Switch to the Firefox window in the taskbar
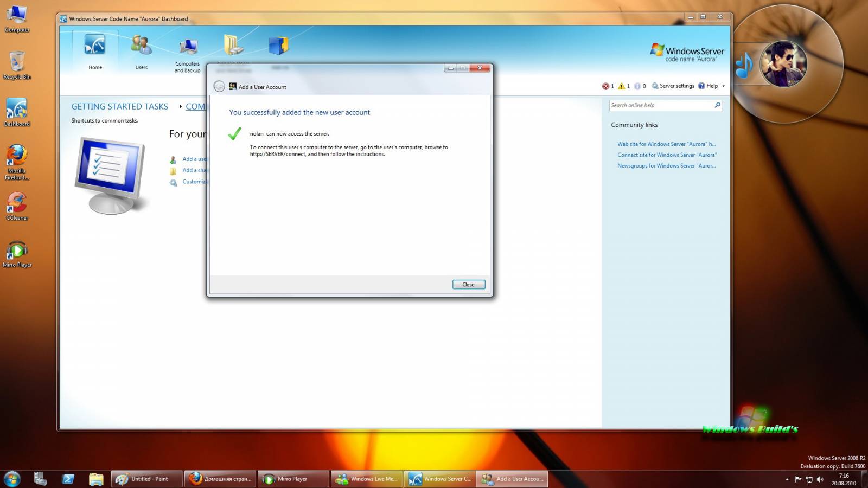This screenshot has width=868, height=488. pos(220,479)
